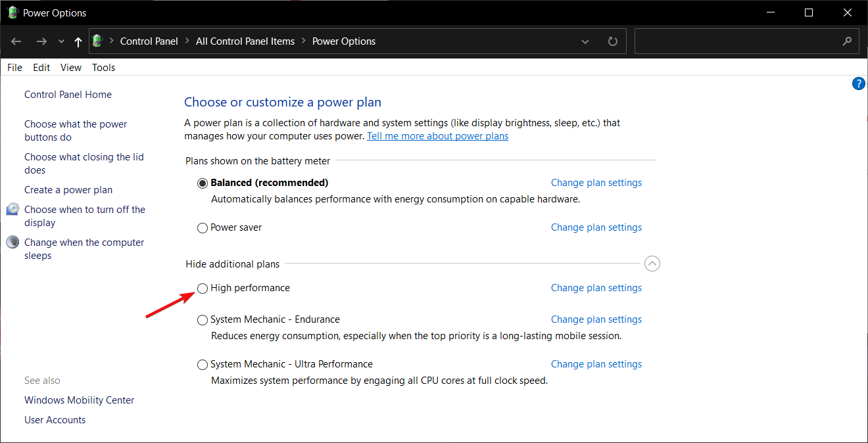Viewport: 868px width, 443px height.
Task: Open the address bar history dropdown
Action: pyautogui.click(x=585, y=41)
